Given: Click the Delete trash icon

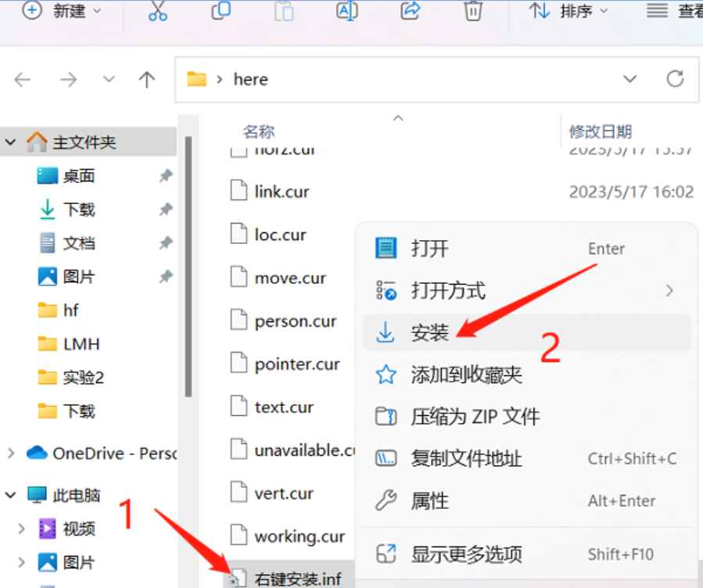Looking at the screenshot, I should click(x=472, y=11).
